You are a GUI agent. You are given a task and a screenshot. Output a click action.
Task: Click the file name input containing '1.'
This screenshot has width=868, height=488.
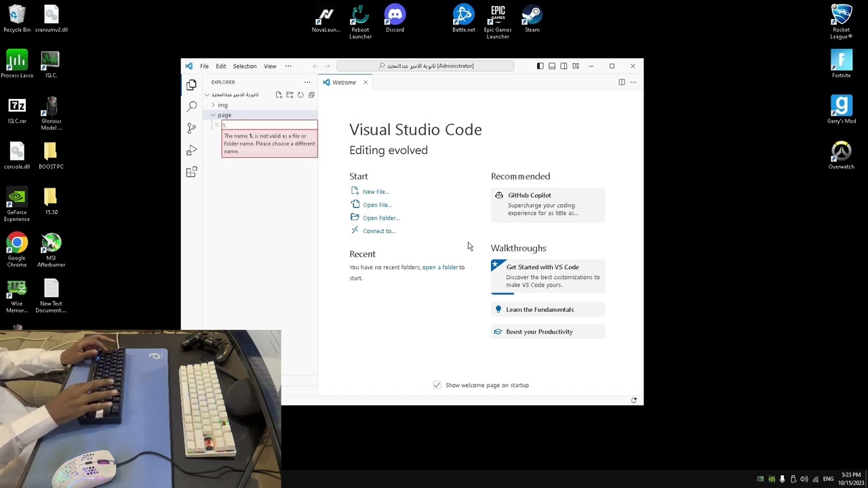pos(269,125)
